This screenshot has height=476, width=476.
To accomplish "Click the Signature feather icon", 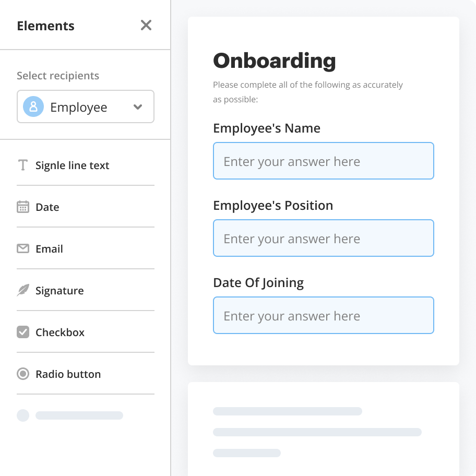I will [x=23, y=291].
